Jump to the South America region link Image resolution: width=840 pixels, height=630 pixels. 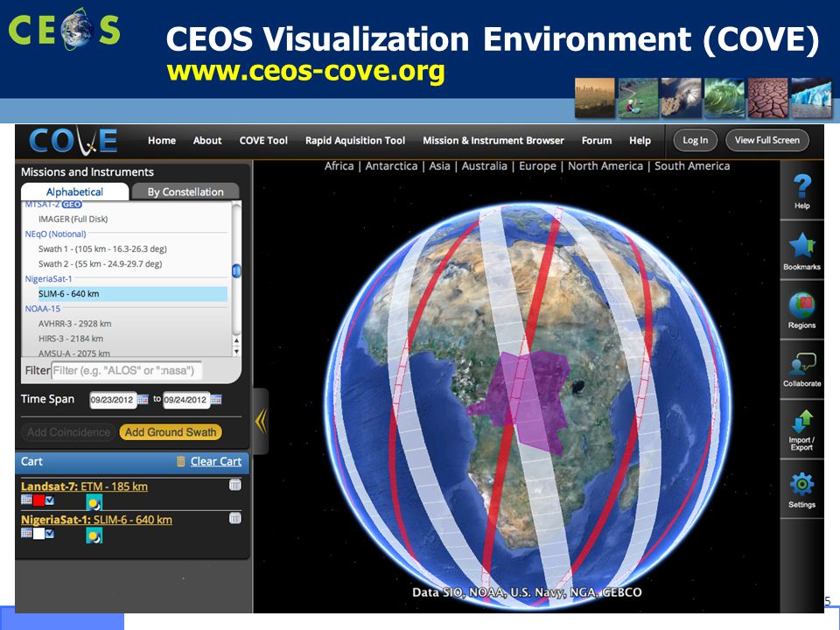pyautogui.click(x=692, y=166)
